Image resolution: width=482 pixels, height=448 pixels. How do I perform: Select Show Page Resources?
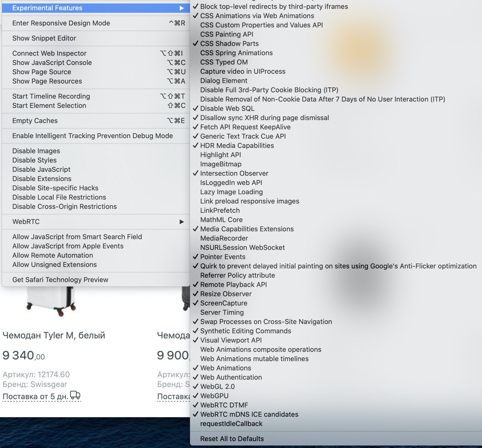pyautogui.click(x=96, y=81)
